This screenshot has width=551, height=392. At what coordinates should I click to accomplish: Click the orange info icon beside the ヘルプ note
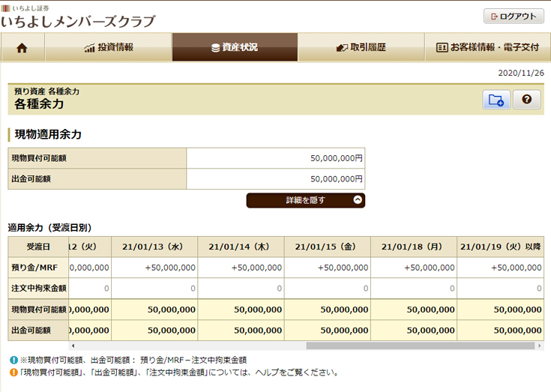[13, 372]
